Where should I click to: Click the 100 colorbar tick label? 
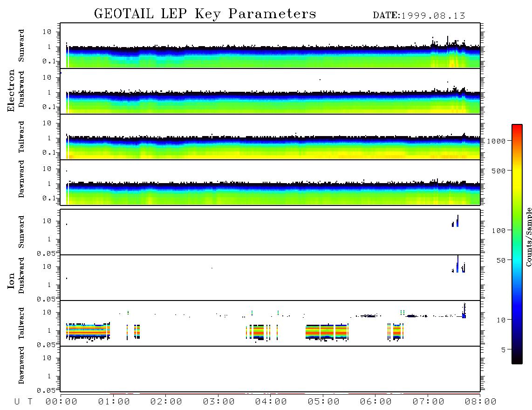click(498, 231)
